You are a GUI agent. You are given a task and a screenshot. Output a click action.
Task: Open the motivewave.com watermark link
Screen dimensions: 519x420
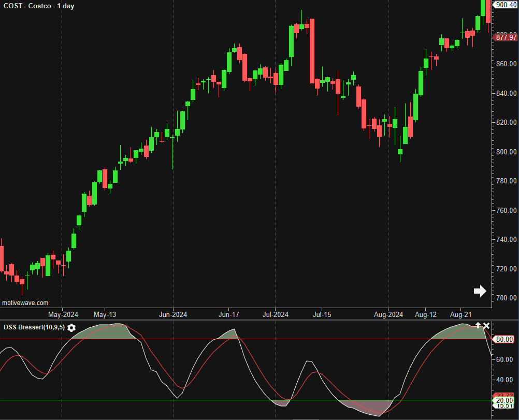click(25, 303)
